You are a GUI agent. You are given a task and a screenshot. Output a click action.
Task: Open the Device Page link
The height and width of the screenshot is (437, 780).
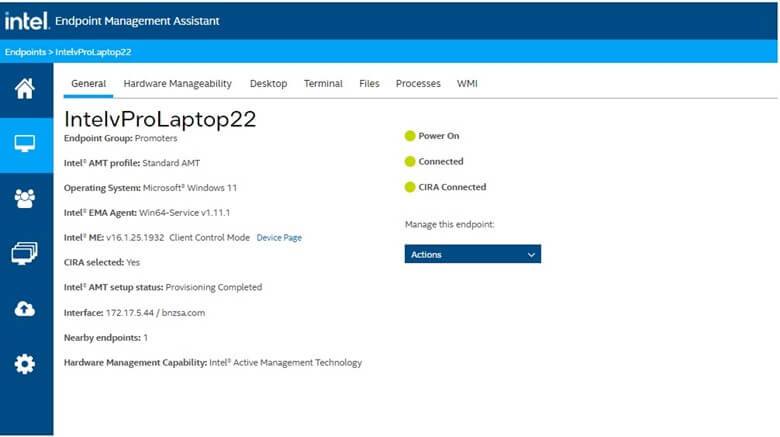(279, 238)
